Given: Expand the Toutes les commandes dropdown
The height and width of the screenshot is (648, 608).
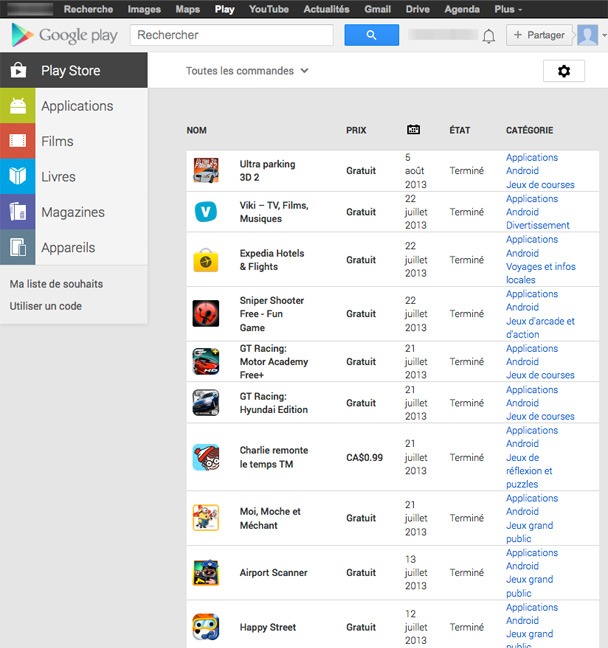Looking at the screenshot, I should tap(247, 71).
